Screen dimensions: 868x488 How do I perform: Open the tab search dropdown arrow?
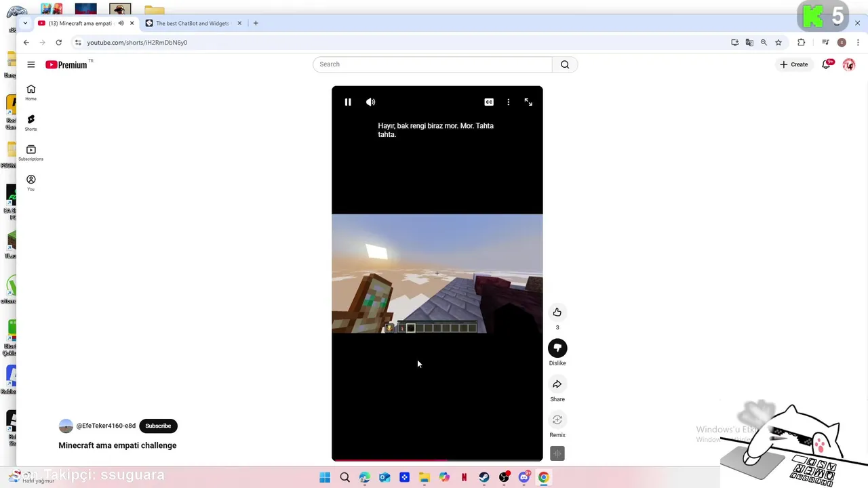tap(25, 23)
